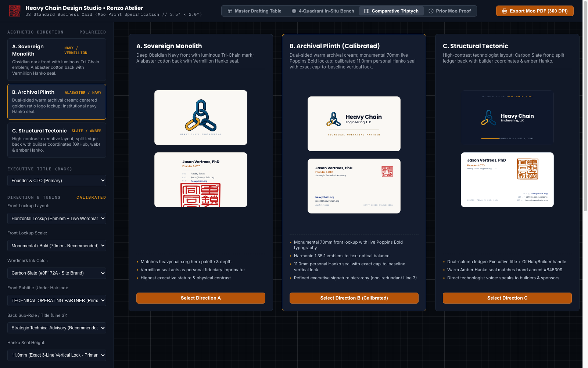Click the red Hanko seal app logo
Viewport: 588px width, 368px height.
(x=15, y=11)
